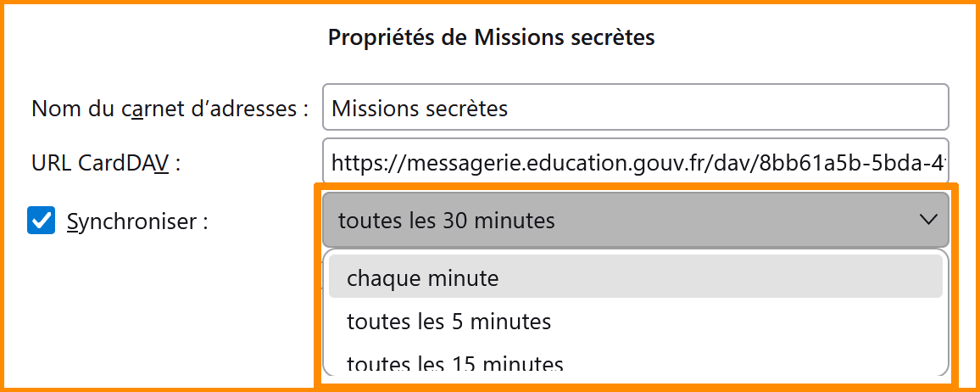Click the highlighted "chaque minute" list entry
980x392 pixels.
pos(635,277)
